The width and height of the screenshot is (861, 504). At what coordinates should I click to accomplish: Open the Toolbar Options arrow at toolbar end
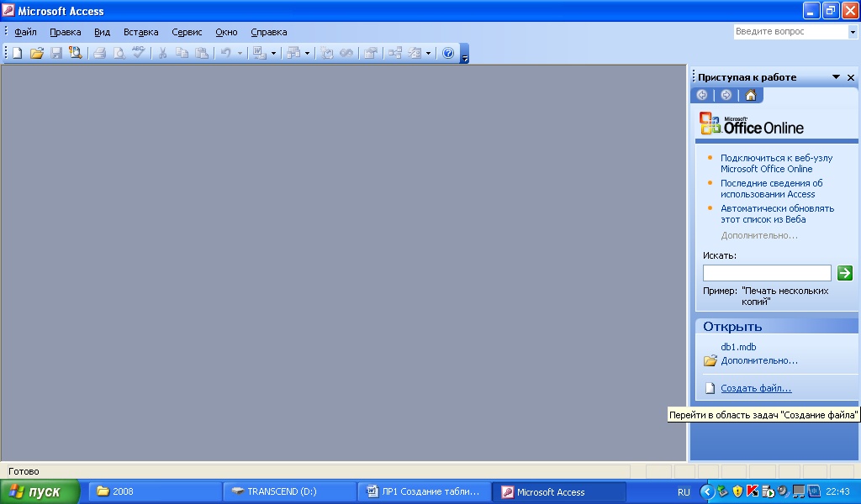[464, 54]
